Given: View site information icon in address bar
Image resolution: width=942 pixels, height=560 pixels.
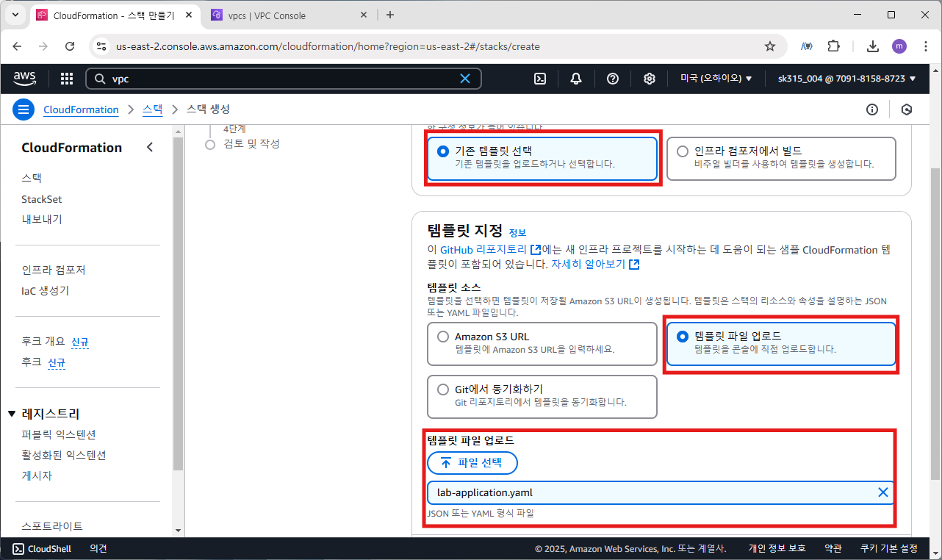Looking at the screenshot, I should pos(102,46).
